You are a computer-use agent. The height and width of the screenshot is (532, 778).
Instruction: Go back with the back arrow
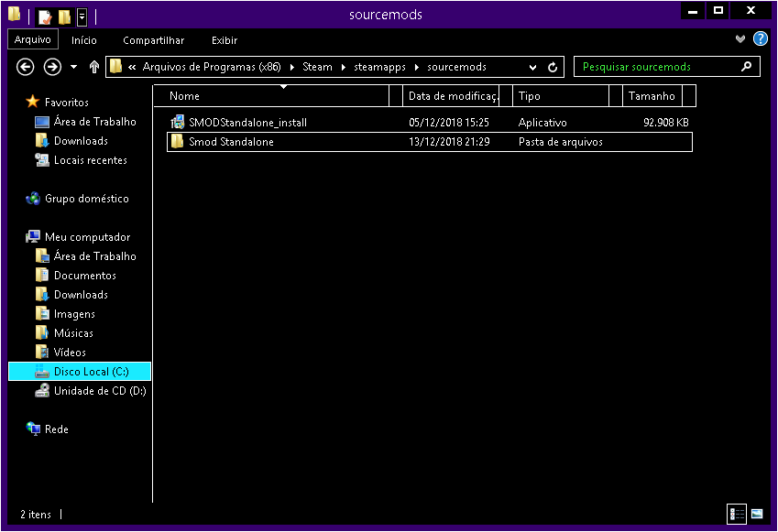(x=26, y=67)
